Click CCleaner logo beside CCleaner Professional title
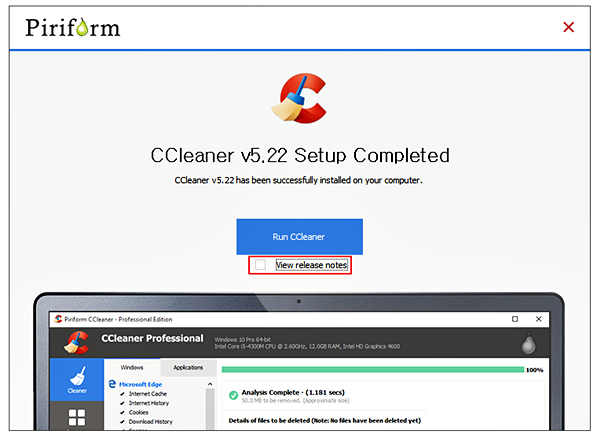 pyautogui.click(x=77, y=342)
